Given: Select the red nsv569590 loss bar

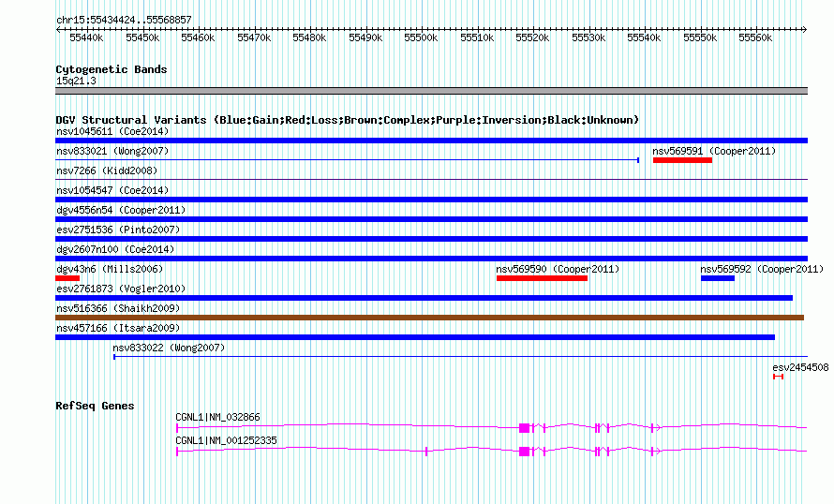Looking at the screenshot, I should pos(542,278).
